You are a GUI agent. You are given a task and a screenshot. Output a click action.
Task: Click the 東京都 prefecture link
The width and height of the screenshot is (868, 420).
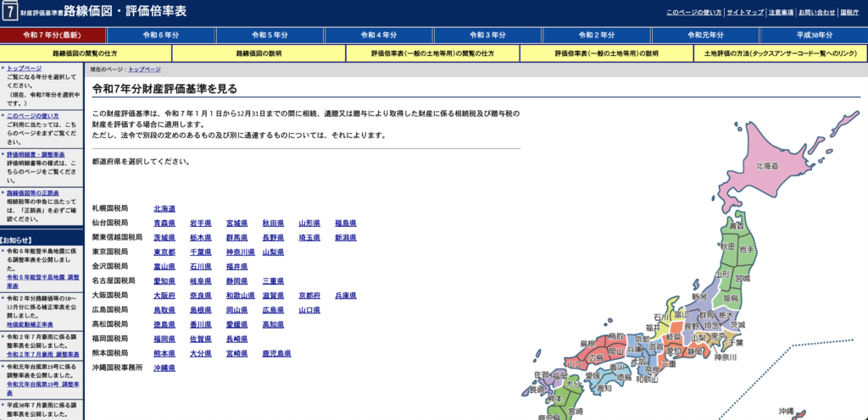pyautogui.click(x=164, y=252)
